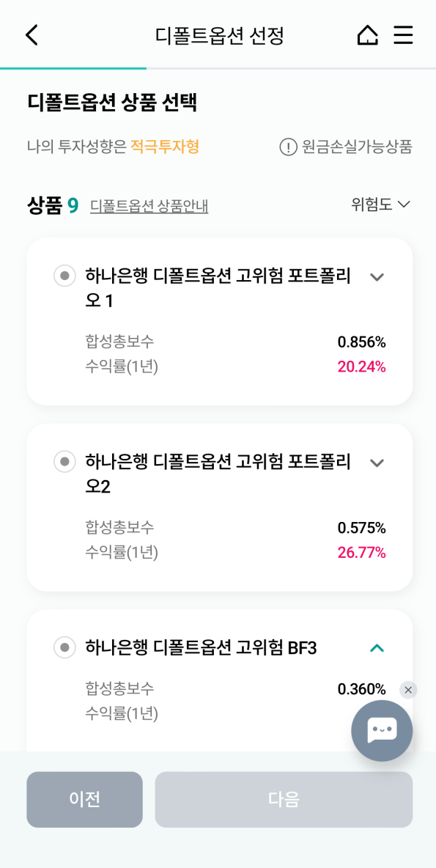Select radio button for 고위험 포트폴리오2

[64, 462]
